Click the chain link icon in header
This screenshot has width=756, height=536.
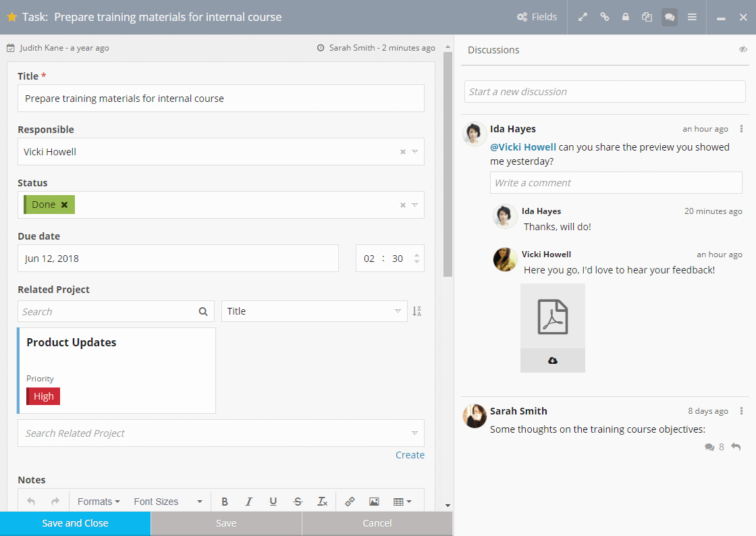[x=605, y=17]
